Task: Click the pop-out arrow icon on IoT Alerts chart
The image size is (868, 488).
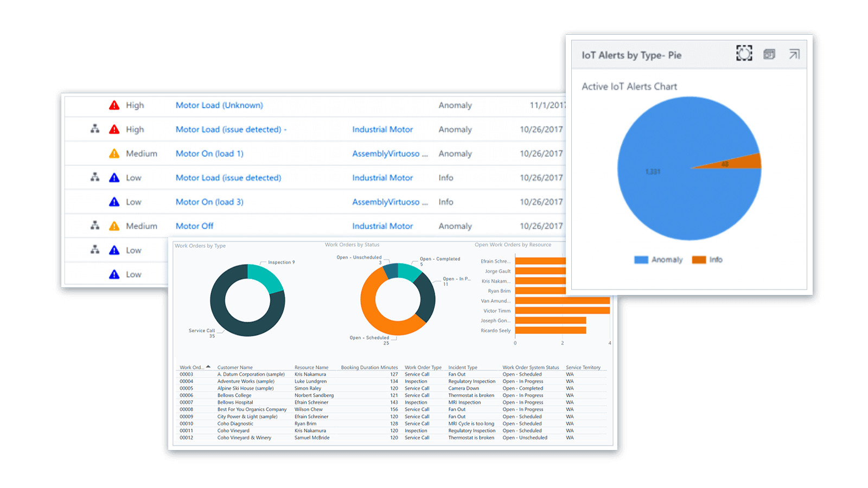Action: (794, 54)
